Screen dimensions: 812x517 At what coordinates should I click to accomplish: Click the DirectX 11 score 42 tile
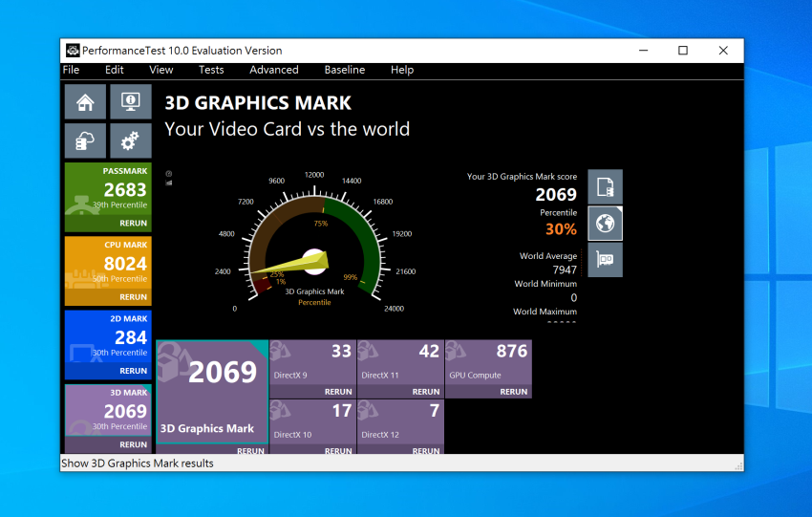coord(400,369)
